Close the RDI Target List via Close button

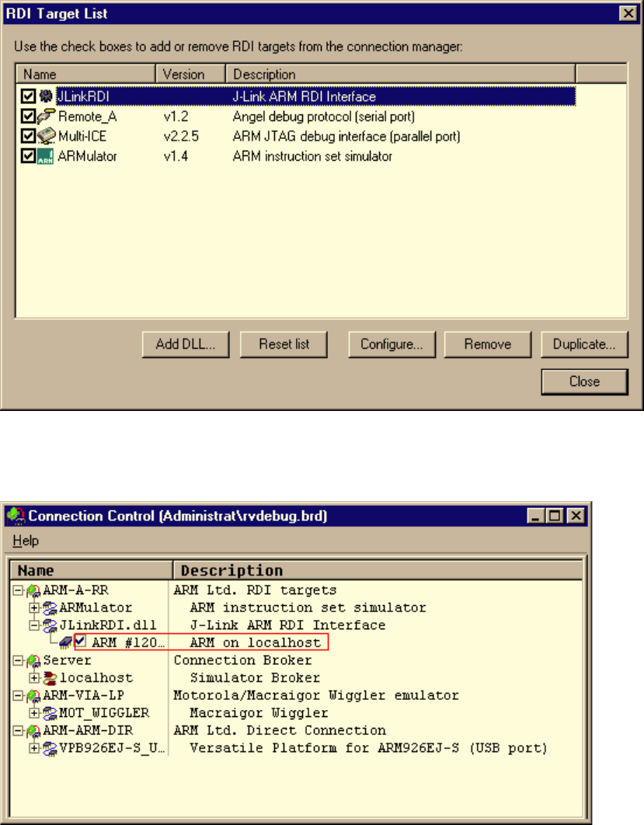[x=584, y=381]
